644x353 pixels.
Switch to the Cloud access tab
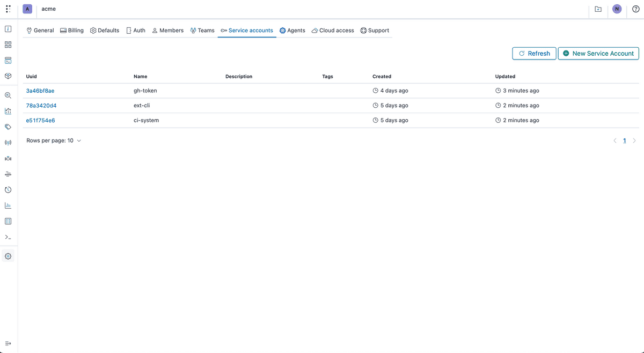333,31
